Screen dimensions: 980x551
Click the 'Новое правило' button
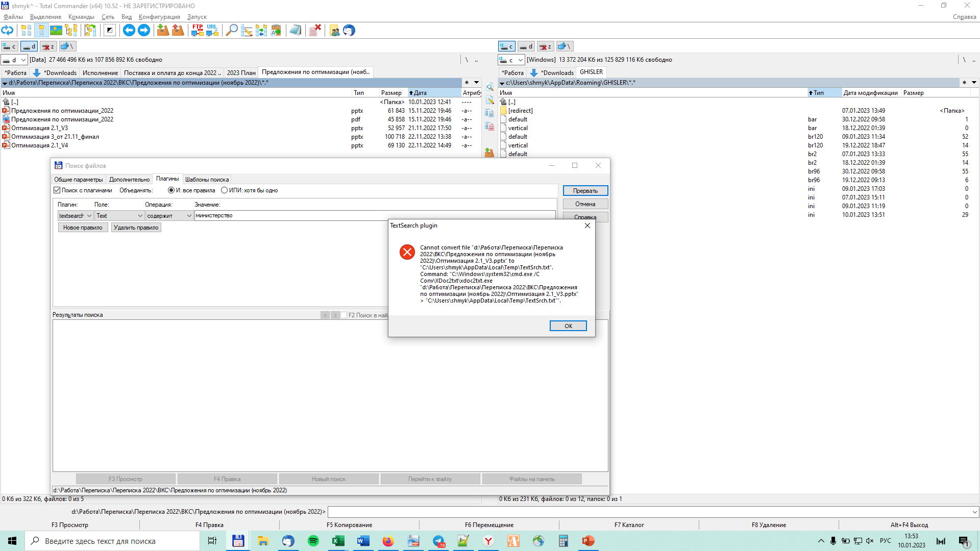coord(83,228)
